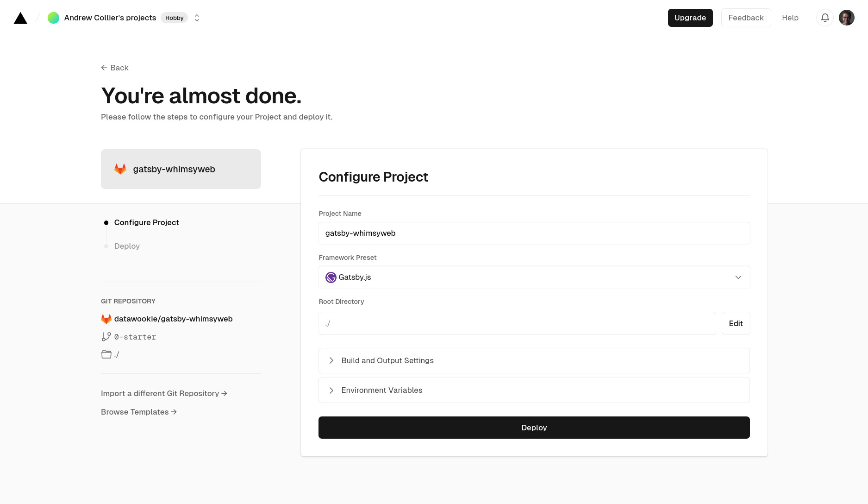
Task: Click the Vercel triangle logo
Action: (x=20, y=18)
